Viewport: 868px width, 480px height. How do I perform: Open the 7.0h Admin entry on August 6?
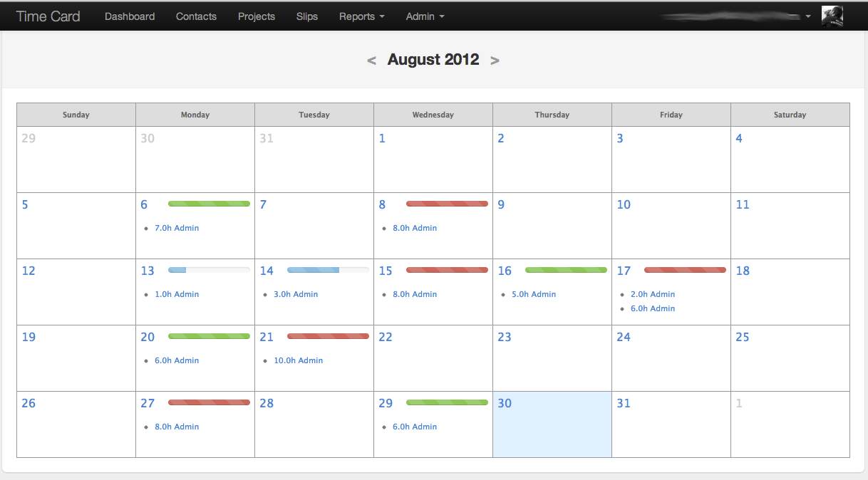pyautogui.click(x=177, y=228)
